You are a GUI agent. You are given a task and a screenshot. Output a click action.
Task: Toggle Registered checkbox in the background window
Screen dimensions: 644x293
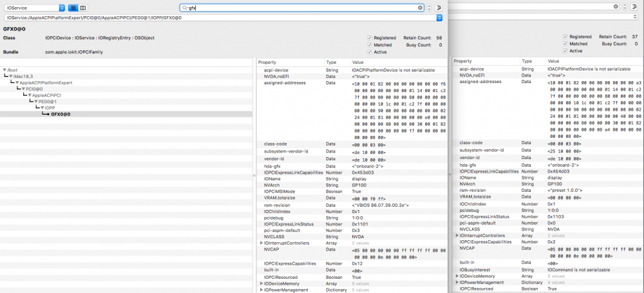click(x=565, y=37)
